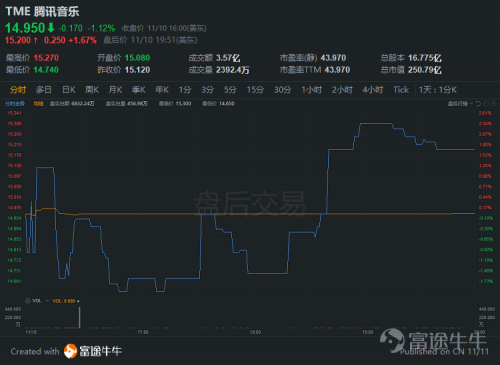Click the 富途牛牛 logo after Created with
Screen dimensions: 500x365
pyautogui.click(x=93, y=351)
